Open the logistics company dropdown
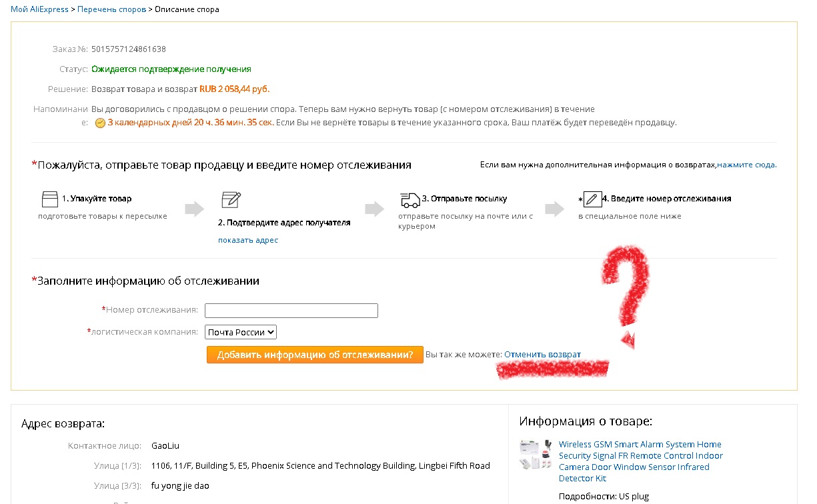This screenshot has height=504, width=817. click(x=241, y=332)
